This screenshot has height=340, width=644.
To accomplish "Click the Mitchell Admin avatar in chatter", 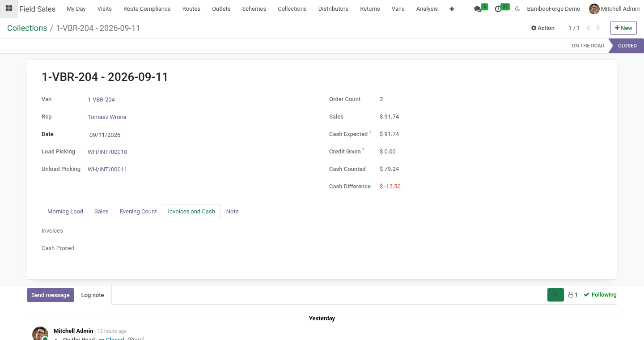I will point(40,333).
